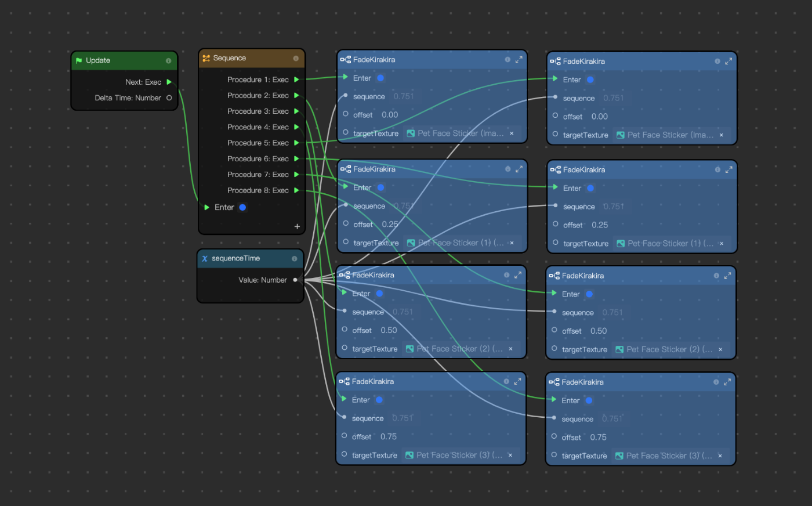812x506 pixels.
Task: Click the 0.50 offset value in left-column FadeKirakira
Action: coord(389,331)
